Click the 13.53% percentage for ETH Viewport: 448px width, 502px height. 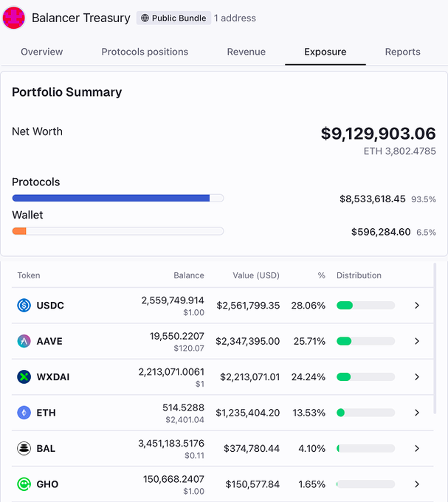(x=309, y=413)
